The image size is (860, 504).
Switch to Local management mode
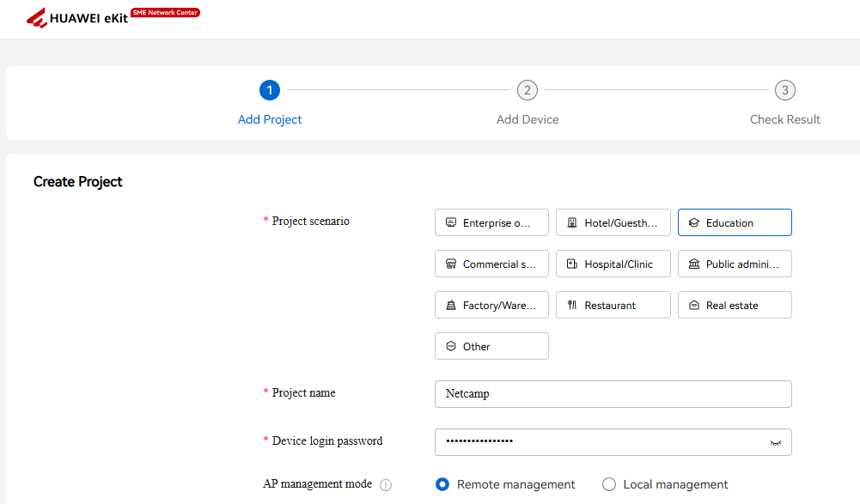[x=609, y=484]
